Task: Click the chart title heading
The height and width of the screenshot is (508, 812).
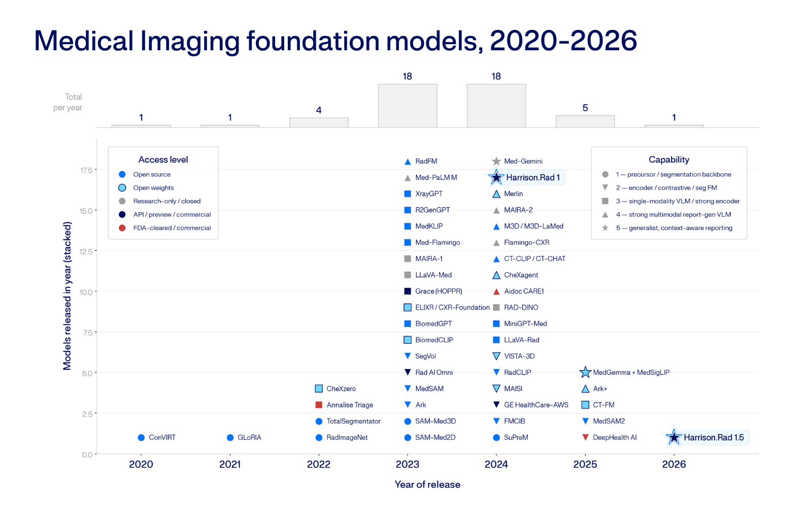Action: coord(335,41)
